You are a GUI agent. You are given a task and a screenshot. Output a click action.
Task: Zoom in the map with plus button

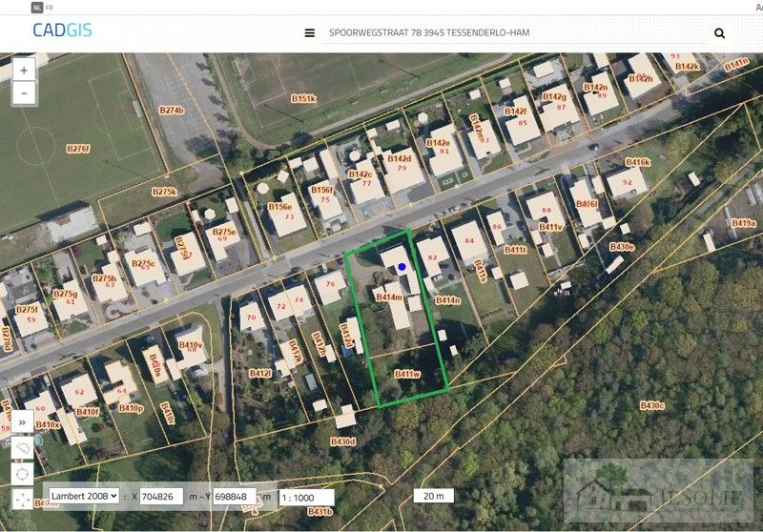[x=24, y=70]
